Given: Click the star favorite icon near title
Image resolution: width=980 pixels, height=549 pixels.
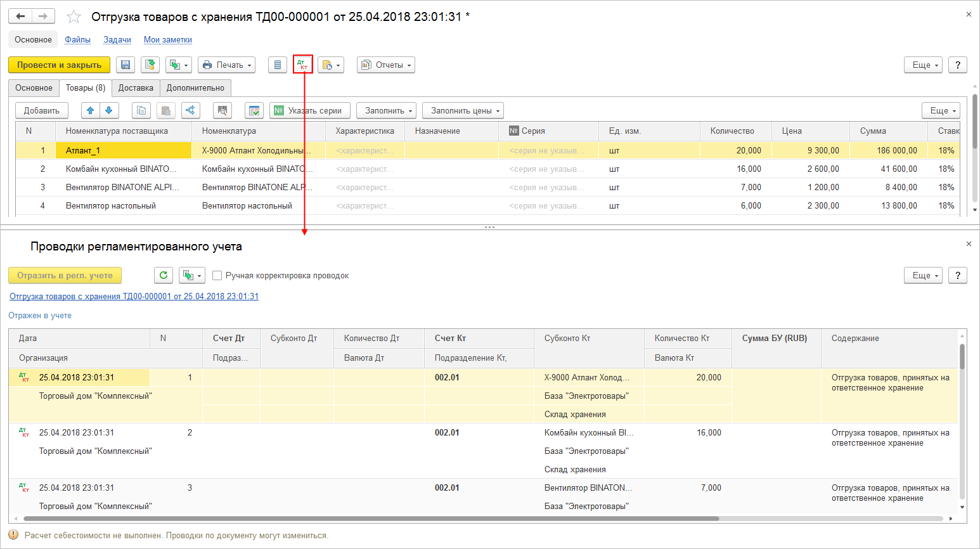Looking at the screenshot, I should coord(74,17).
